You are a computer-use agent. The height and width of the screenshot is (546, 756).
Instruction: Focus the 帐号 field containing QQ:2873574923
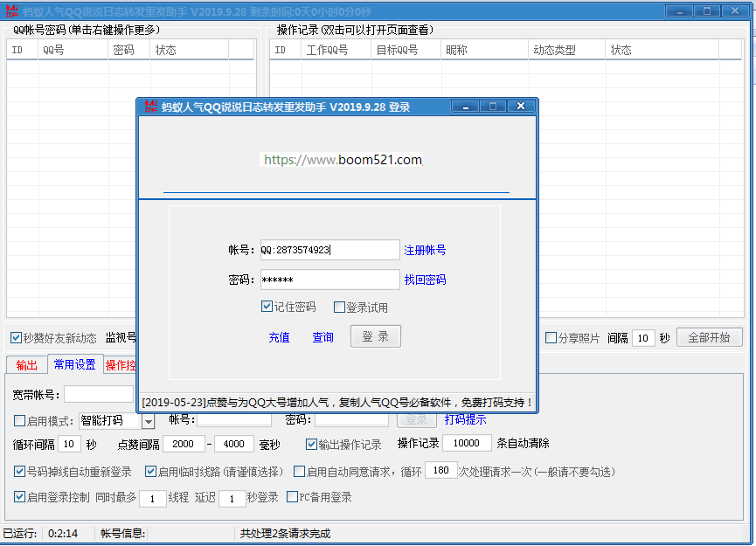[330, 250]
